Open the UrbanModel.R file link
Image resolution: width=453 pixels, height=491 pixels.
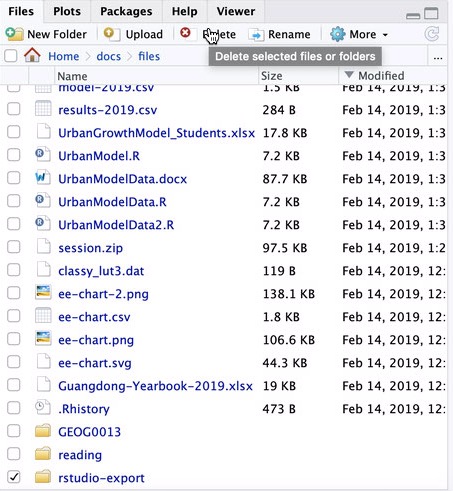coord(99,156)
